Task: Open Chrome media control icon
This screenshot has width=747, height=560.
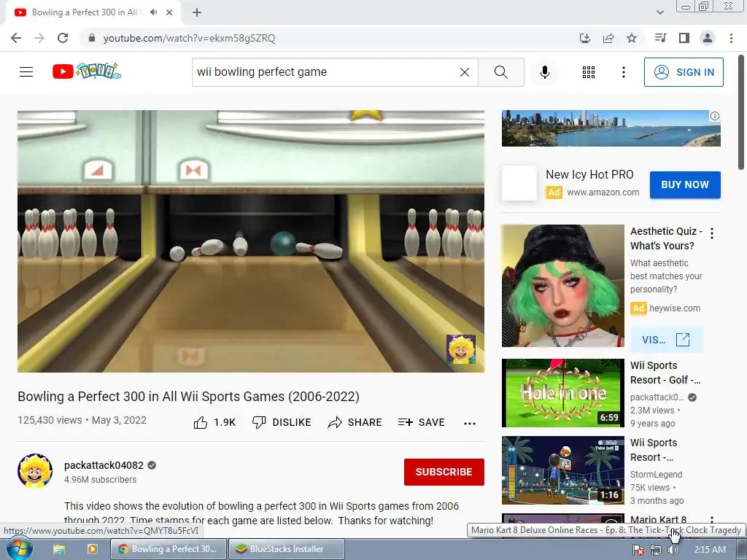Action: [660, 38]
